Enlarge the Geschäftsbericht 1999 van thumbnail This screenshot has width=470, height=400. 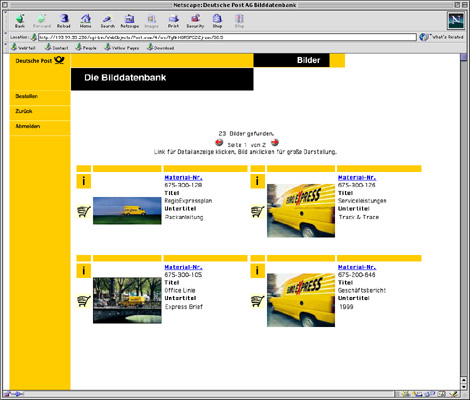coord(301,300)
